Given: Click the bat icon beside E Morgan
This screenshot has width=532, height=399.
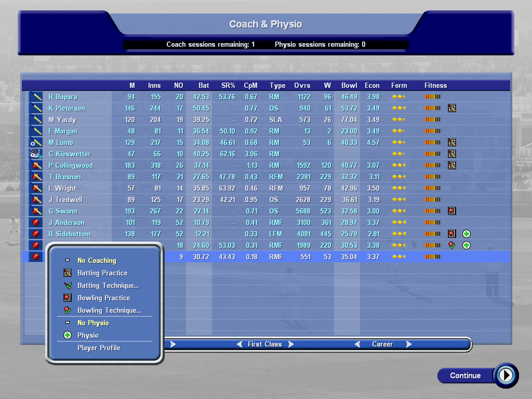Looking at the screenshot, I should tap(36, 131).
